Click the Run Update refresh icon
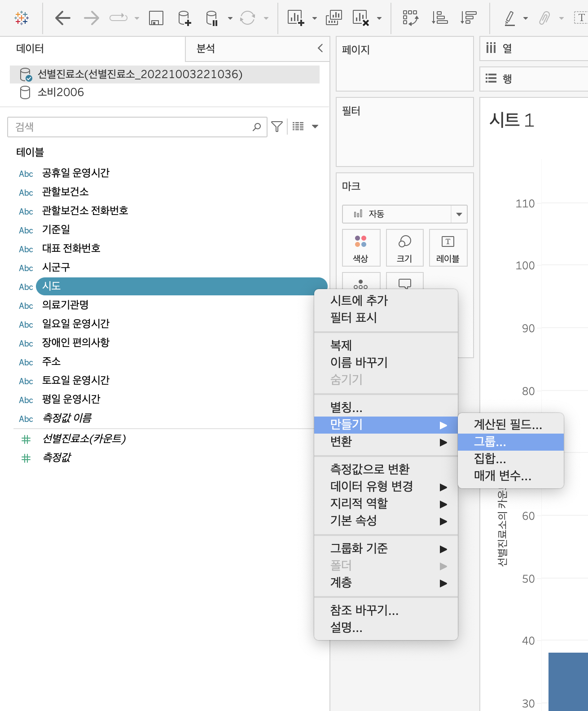This screenshot has height=711, width=588. [x=247, y=18]
